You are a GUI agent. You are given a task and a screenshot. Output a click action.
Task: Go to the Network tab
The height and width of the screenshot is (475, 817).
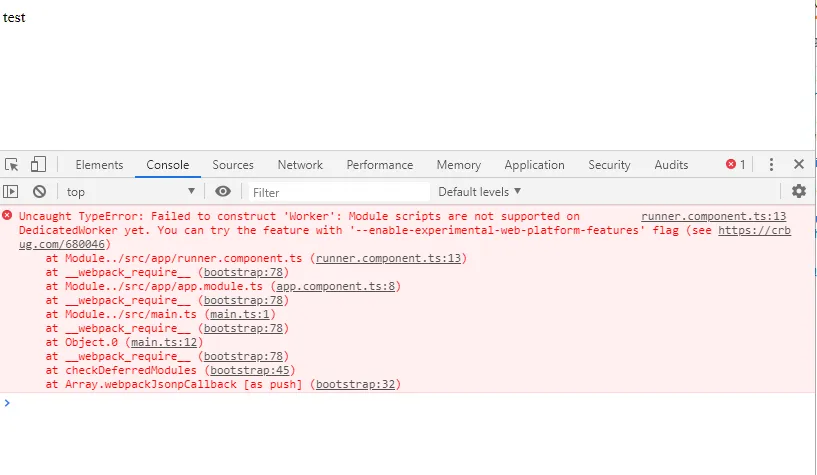(300, 165)
